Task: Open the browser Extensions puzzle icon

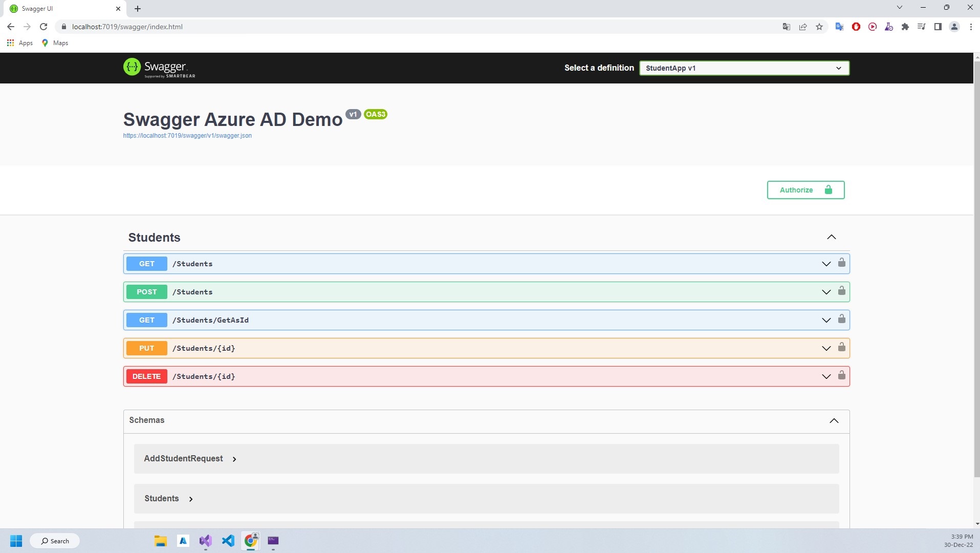Action: (905, 27)
